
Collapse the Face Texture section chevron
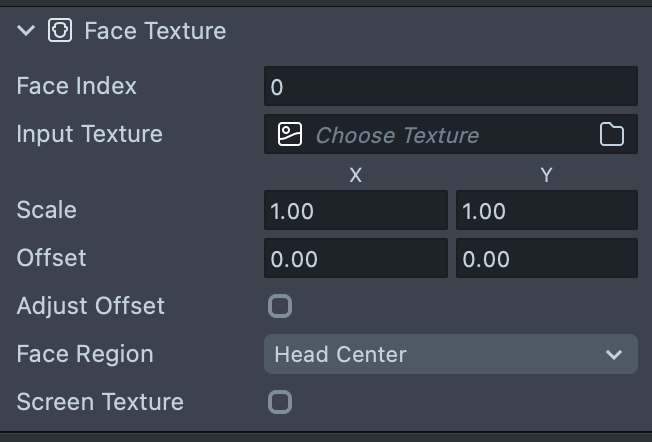(x=26, y=31)
